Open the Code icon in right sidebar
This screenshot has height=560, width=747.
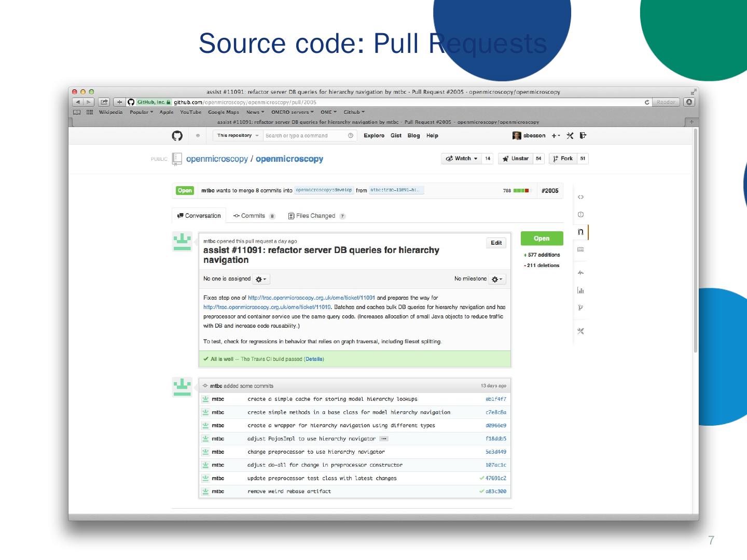click(x=580, y=197)
